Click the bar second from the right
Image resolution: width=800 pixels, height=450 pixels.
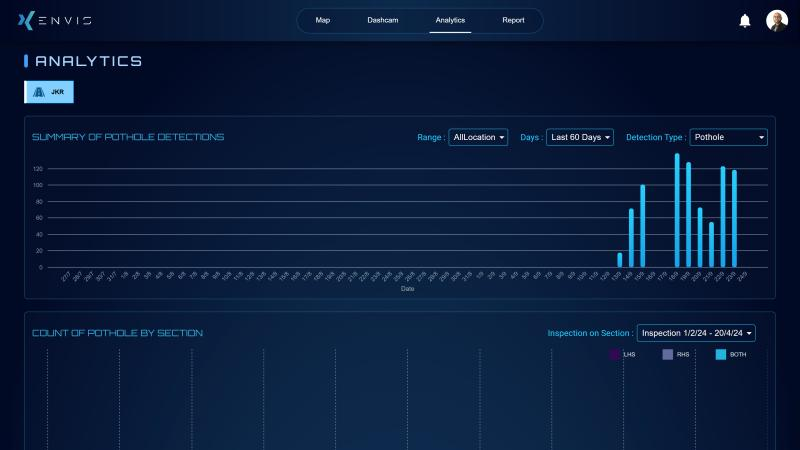[723, 217]
